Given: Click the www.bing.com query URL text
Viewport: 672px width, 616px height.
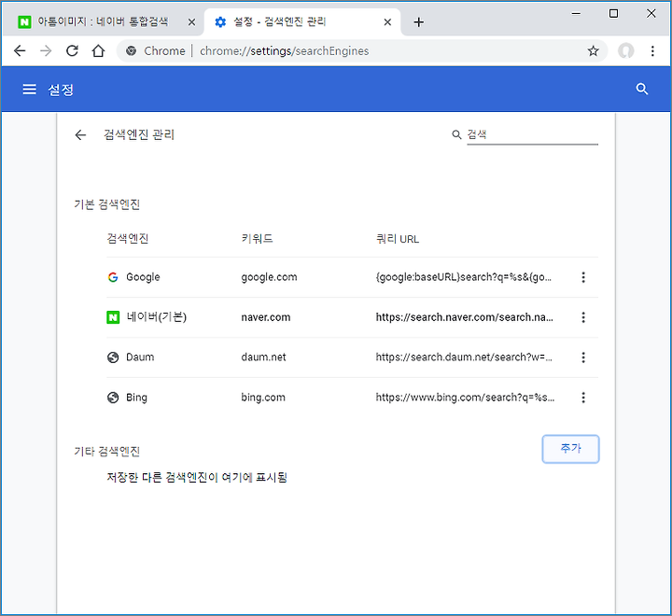Looking at the screenshot, I should tap(465, 398).
